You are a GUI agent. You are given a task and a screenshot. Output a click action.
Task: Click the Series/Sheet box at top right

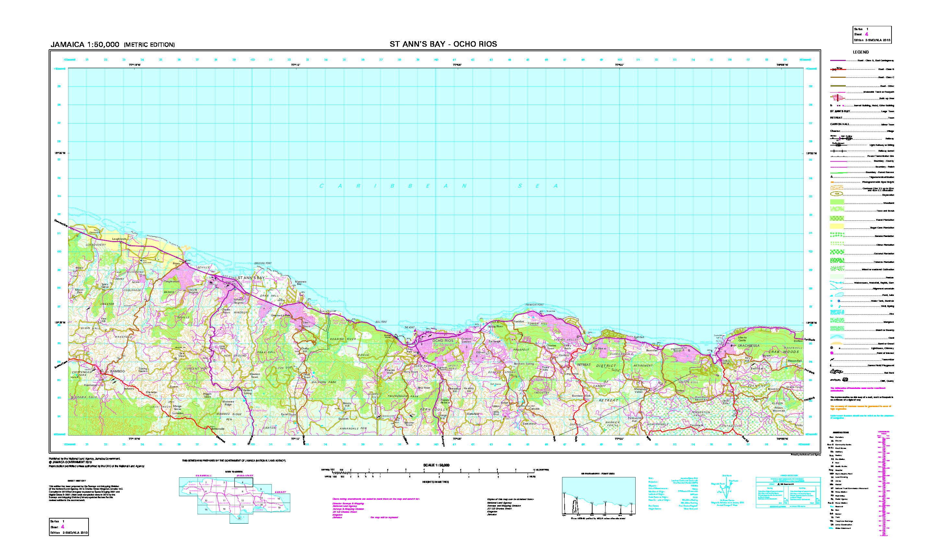coord(872,35)
